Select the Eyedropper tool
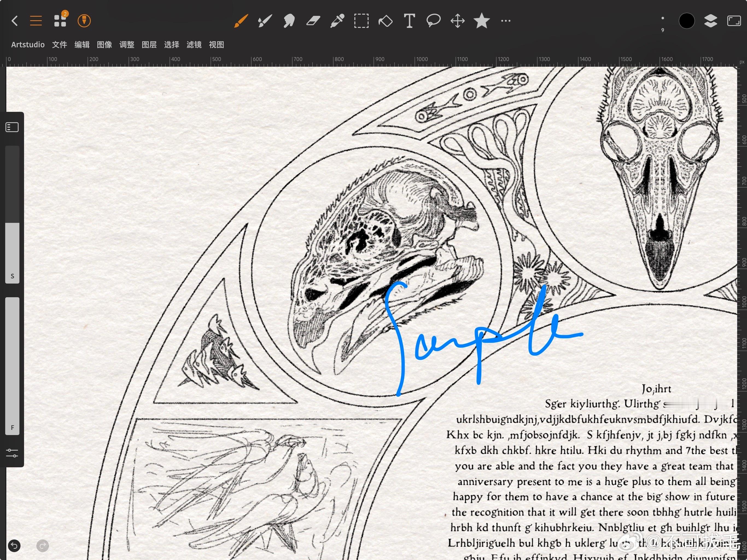 337,21
